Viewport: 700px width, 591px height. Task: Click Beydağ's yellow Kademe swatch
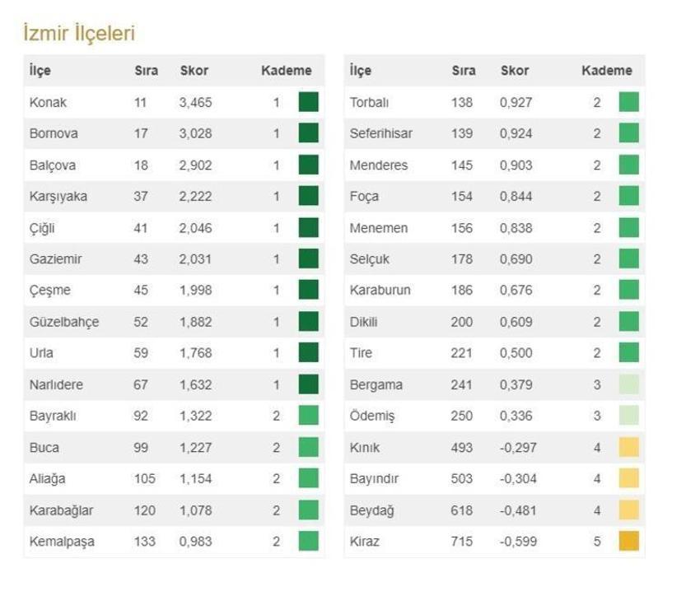pyautogui.click(x=629, y=510)
